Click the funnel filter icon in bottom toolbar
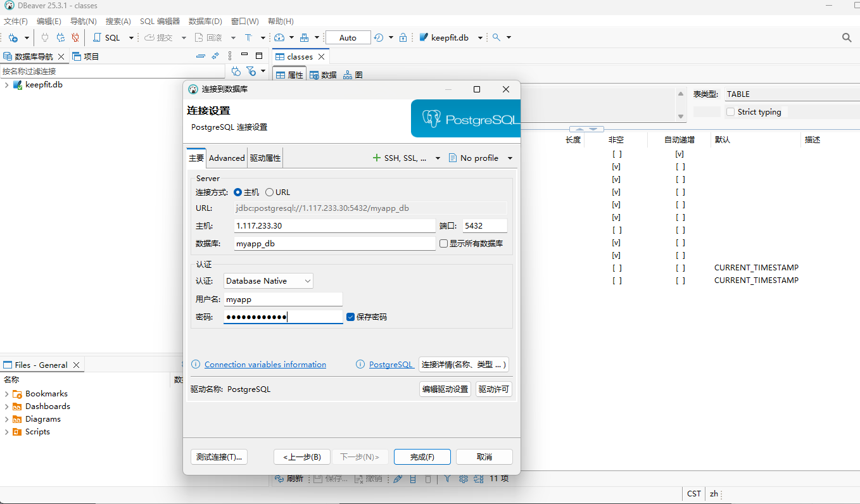Image resolution: width=860 pixels, height=504 pixels. point(447,479)
